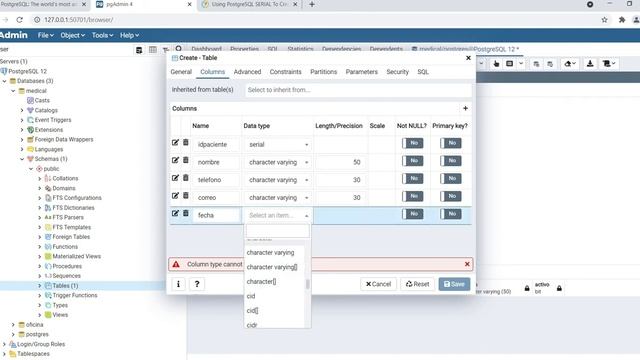Choose 'character varying' from type list

click(274, 253)
